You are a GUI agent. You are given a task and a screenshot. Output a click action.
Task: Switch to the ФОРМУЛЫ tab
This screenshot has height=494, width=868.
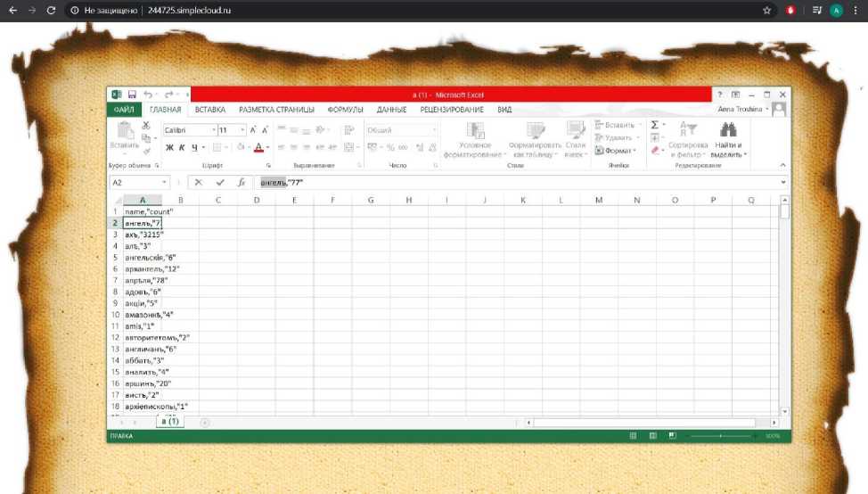pos(346,110)
